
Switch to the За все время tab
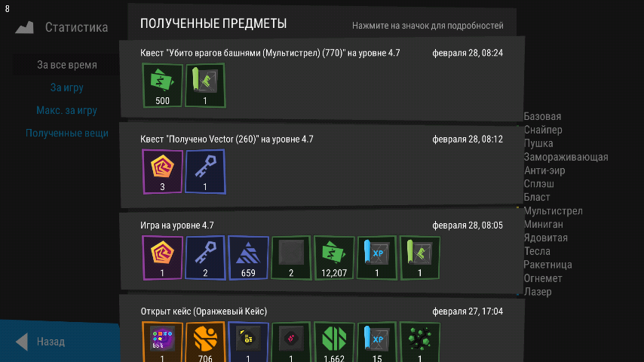click(x=67, y=65)
